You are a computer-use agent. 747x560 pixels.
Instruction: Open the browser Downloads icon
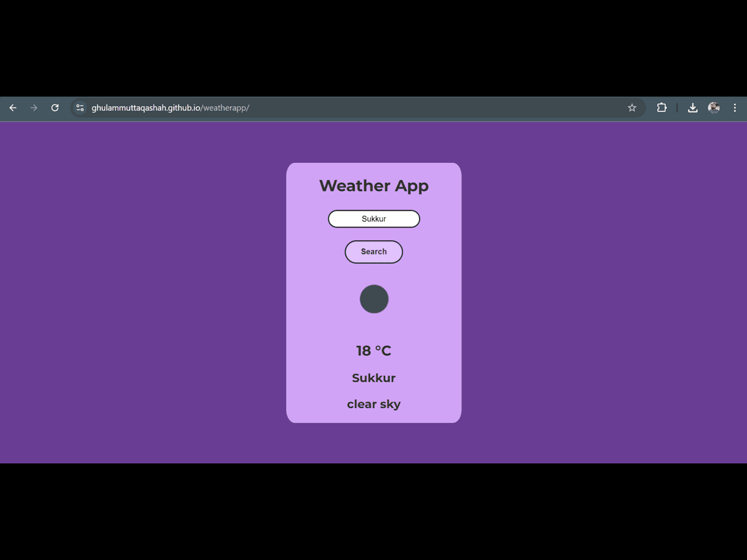pos(693,108)
